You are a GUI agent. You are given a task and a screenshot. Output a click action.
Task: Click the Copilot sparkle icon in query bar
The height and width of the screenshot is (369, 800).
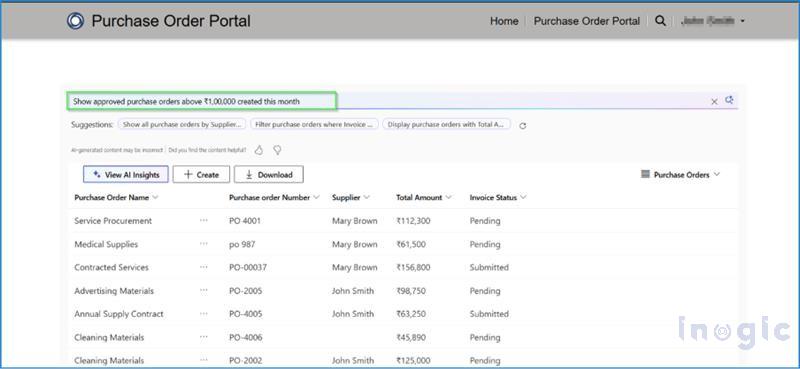coord(730,100)
